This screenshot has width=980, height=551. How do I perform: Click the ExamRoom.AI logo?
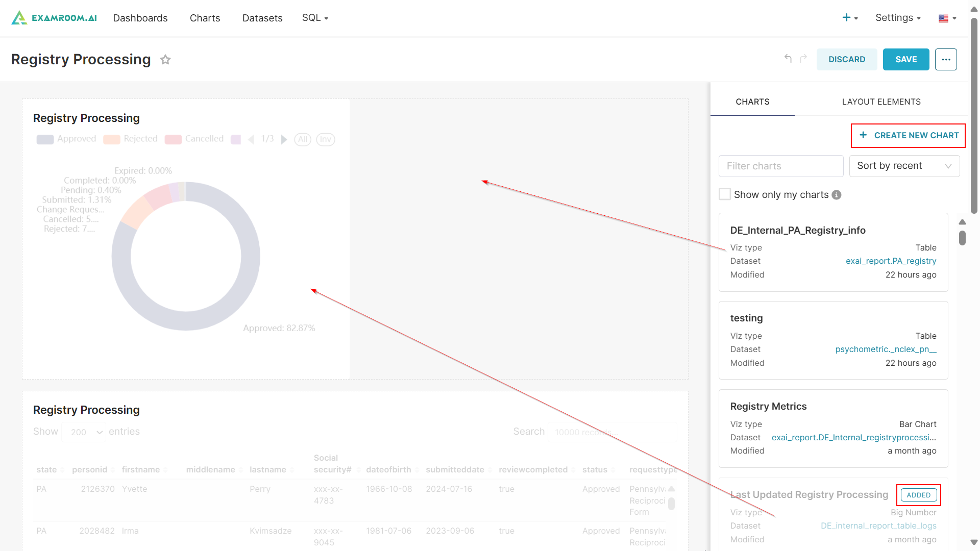(54, 18)
